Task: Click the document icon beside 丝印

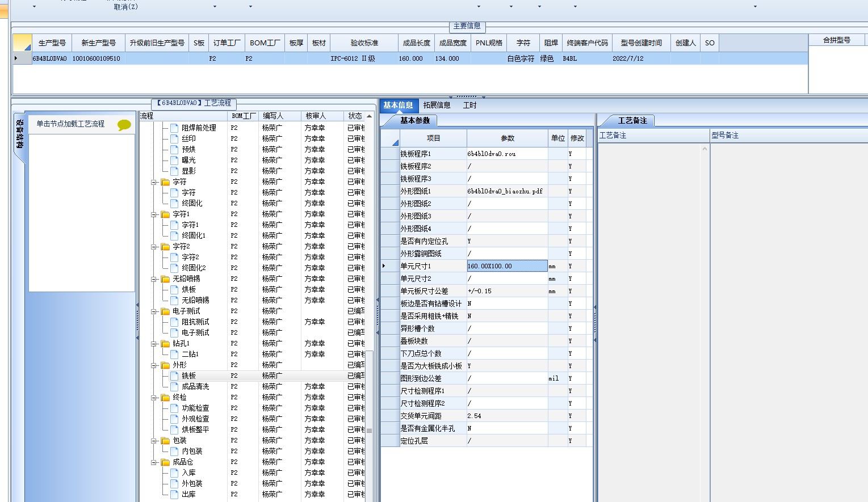Action: [175, 139]
